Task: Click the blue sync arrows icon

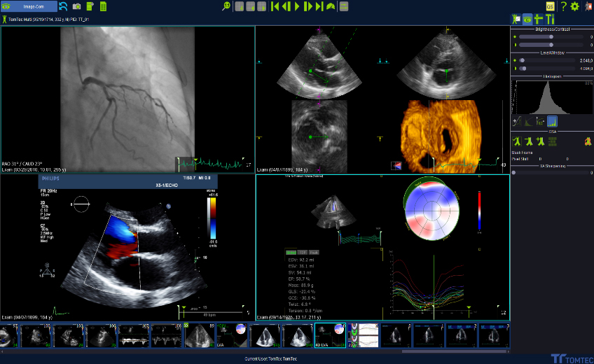Action: coord(63,6)
